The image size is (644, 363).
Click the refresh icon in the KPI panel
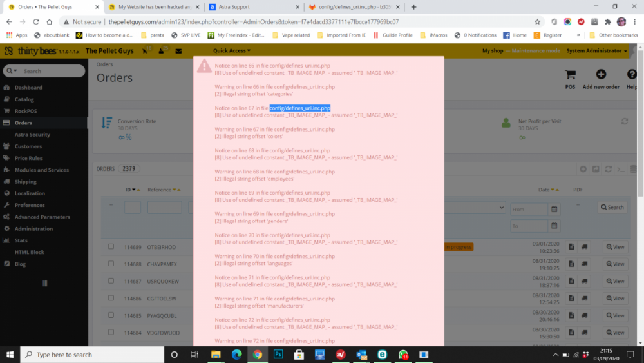(x=624, y=121)
